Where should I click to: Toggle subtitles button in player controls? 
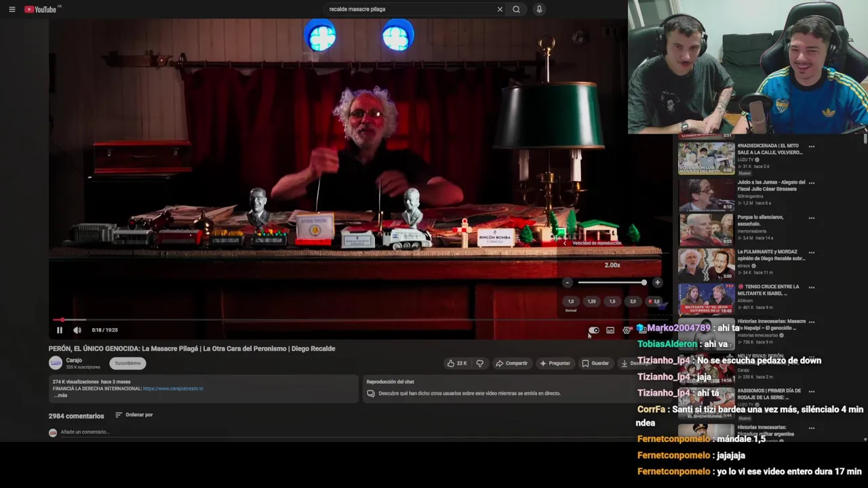610,330
